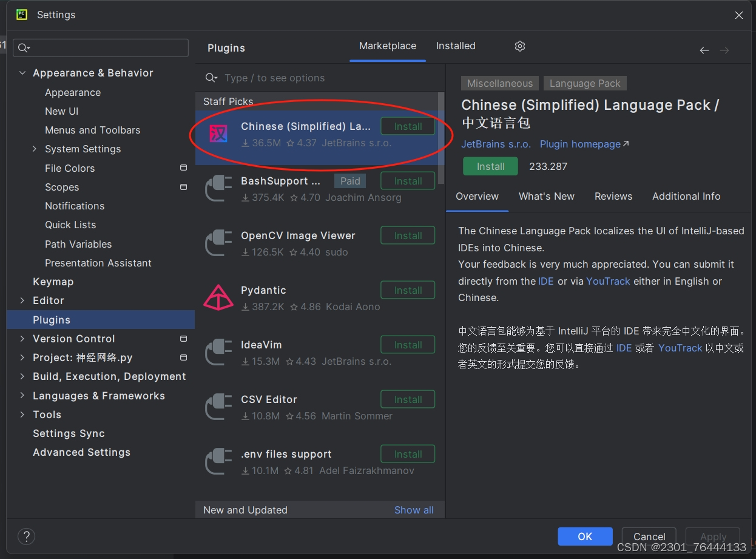The height and width of the screenshot is (559, 756).
Task: Click the OK button
Action: click(585, 537)
